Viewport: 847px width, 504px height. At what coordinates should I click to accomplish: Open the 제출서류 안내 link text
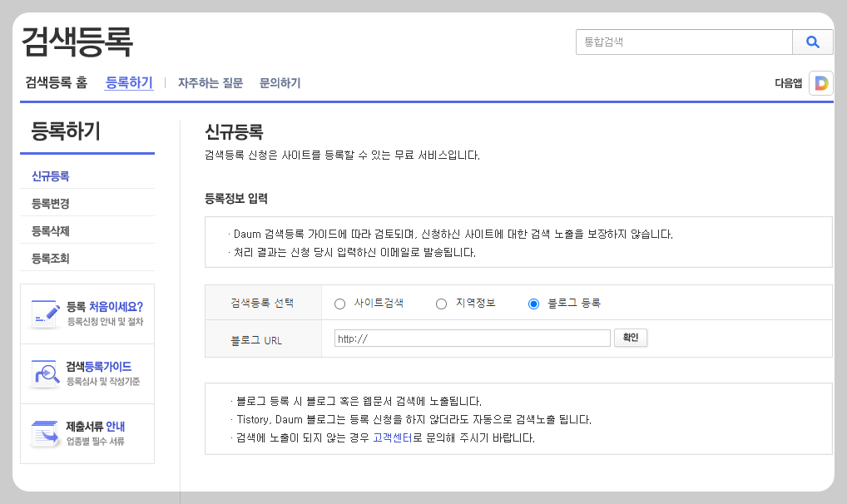tap(95, 427)
